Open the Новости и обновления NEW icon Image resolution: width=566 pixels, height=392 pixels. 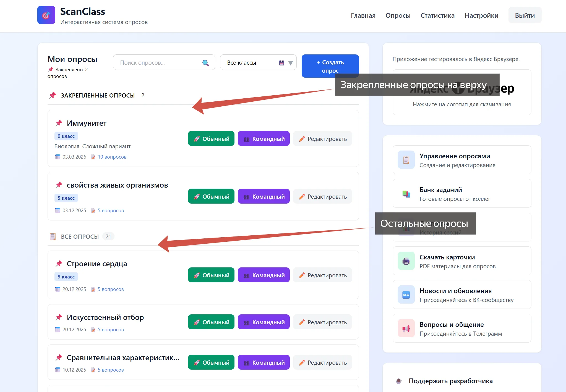coord(406,294)
